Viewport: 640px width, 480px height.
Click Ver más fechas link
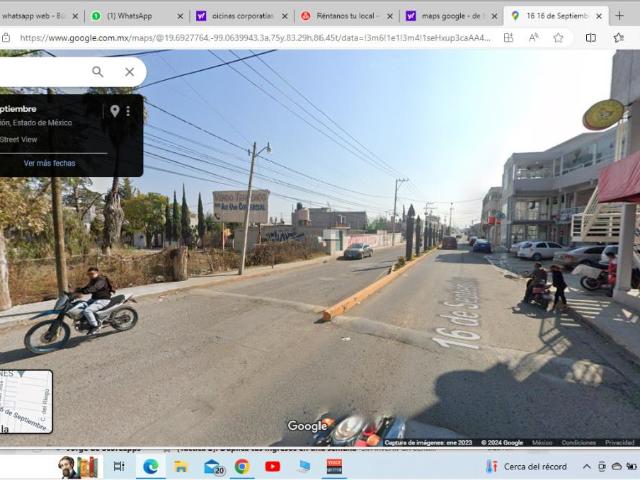(49, 163)
